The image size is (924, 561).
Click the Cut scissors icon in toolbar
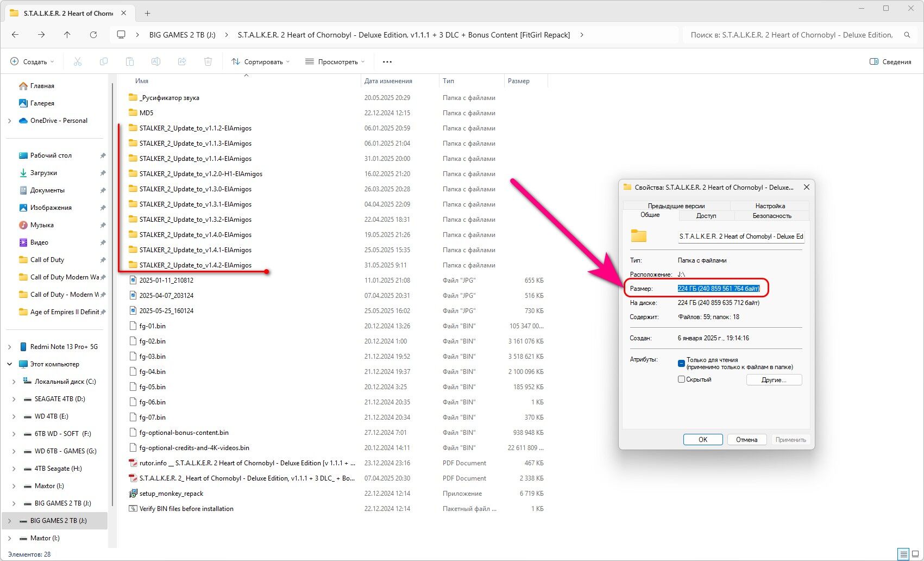[x=78, y=62]
